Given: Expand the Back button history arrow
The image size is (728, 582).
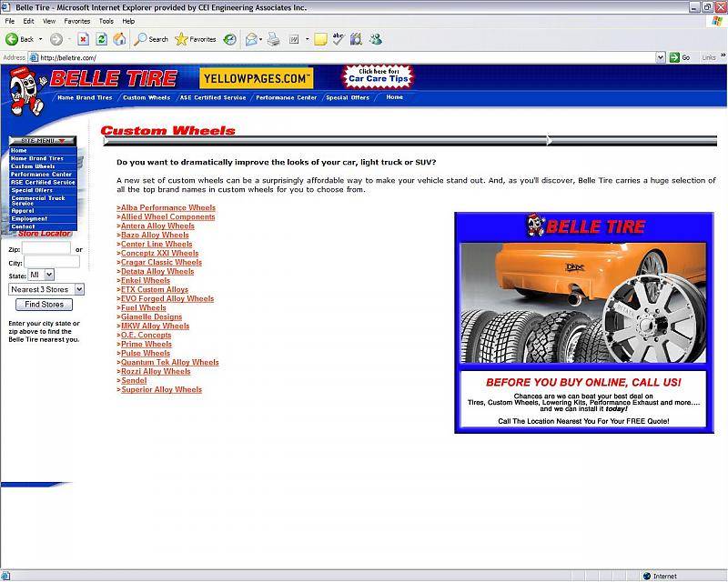Looking at the screenshot, I should tap(40, 39).
